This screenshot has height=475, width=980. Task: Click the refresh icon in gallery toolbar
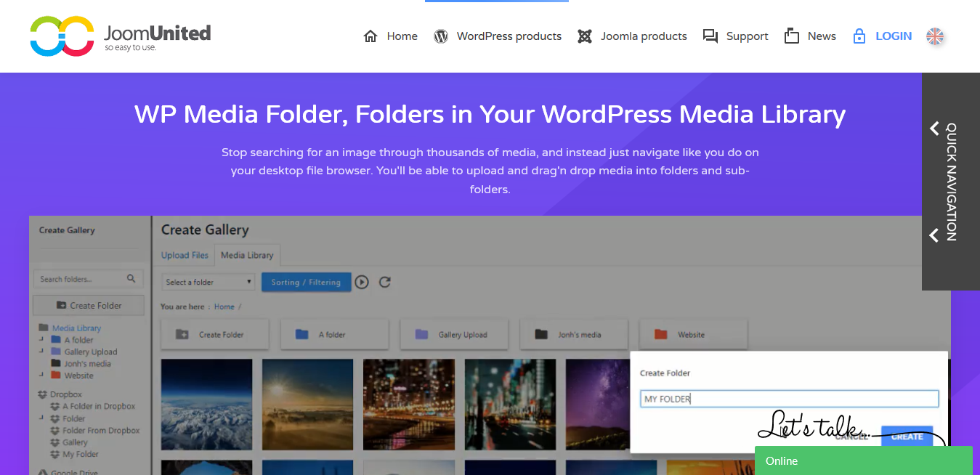click(385, 282)
